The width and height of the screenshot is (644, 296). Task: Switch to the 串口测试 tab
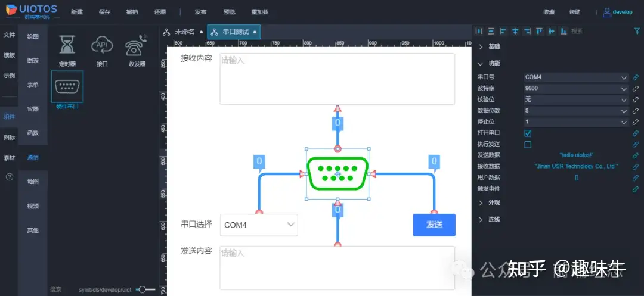point(234,32)
